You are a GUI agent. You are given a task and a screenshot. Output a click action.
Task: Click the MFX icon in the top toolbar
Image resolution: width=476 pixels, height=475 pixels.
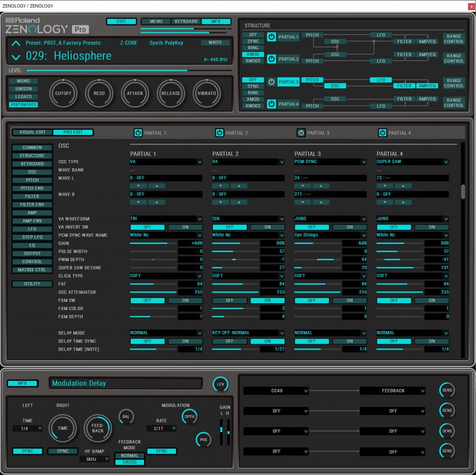pos(216,21)
